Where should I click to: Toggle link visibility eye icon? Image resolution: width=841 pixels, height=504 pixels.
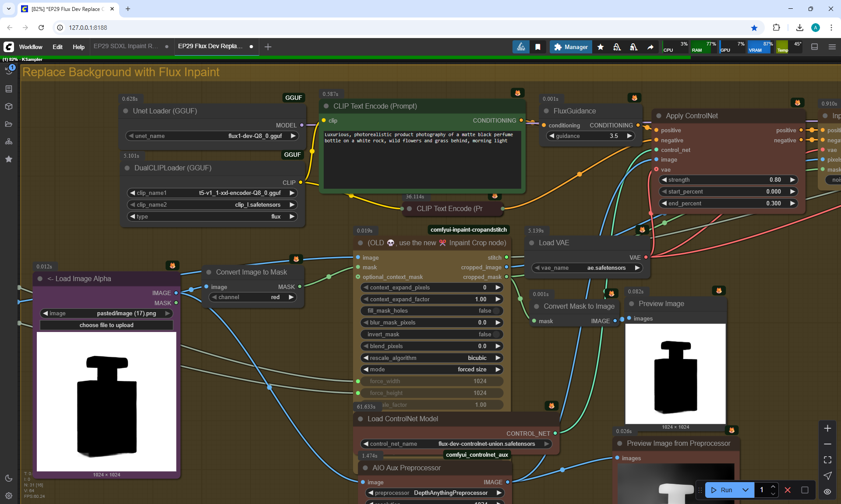[x=827, y=492]
